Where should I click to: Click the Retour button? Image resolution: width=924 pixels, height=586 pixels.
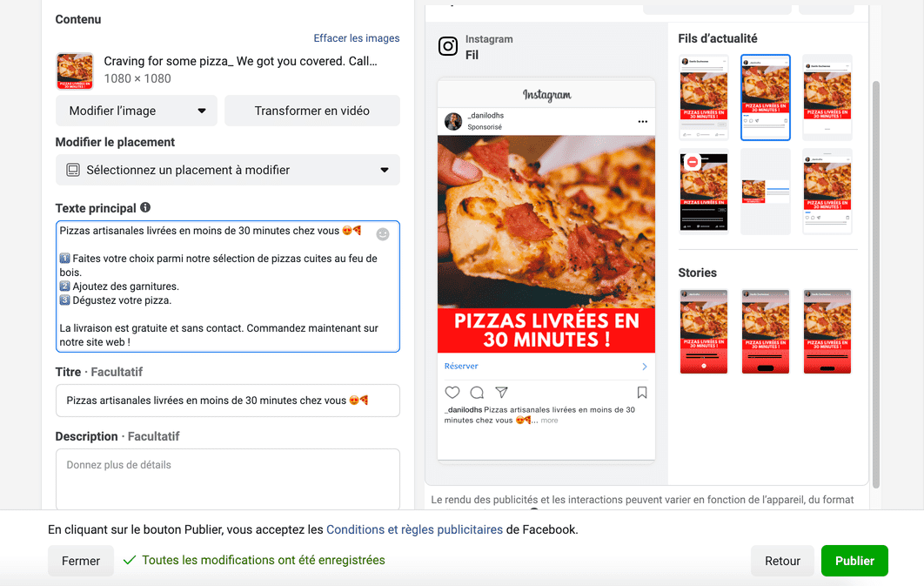pos(782,561)
